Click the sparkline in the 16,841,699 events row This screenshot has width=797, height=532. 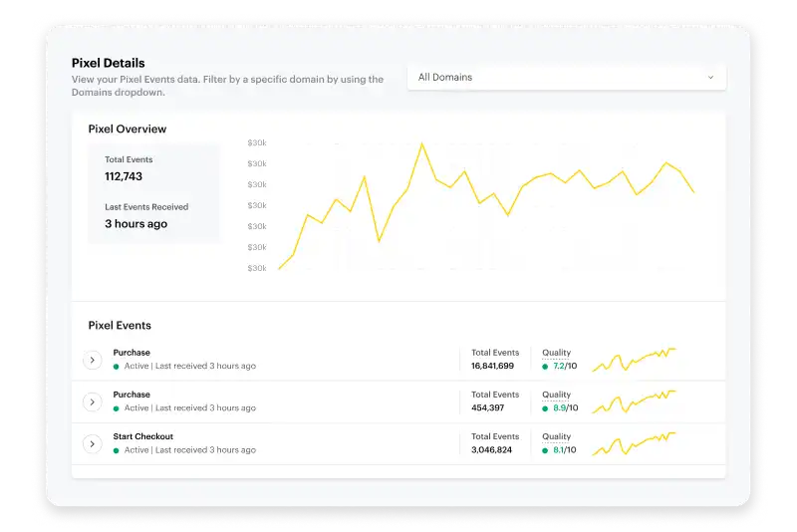pos(634,360)
